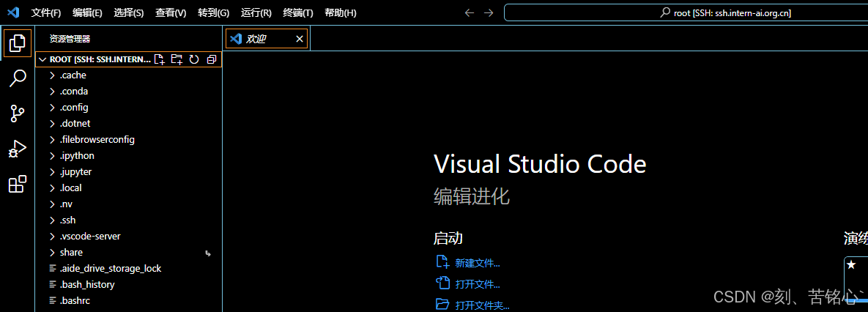Image resolution: width=868 pixels, height=312 pixels.
Task: Refresh the explorer file tree
Action: 194,59
